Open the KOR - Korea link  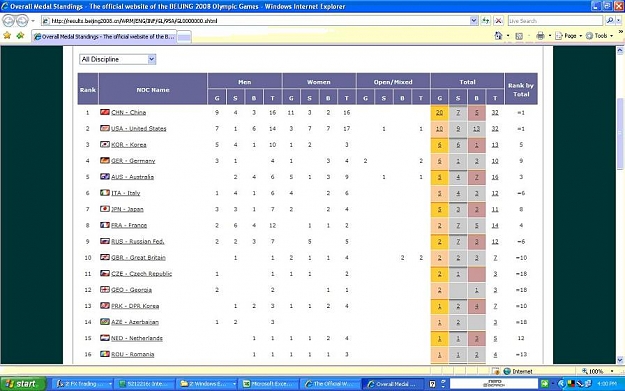click(128, 145)
